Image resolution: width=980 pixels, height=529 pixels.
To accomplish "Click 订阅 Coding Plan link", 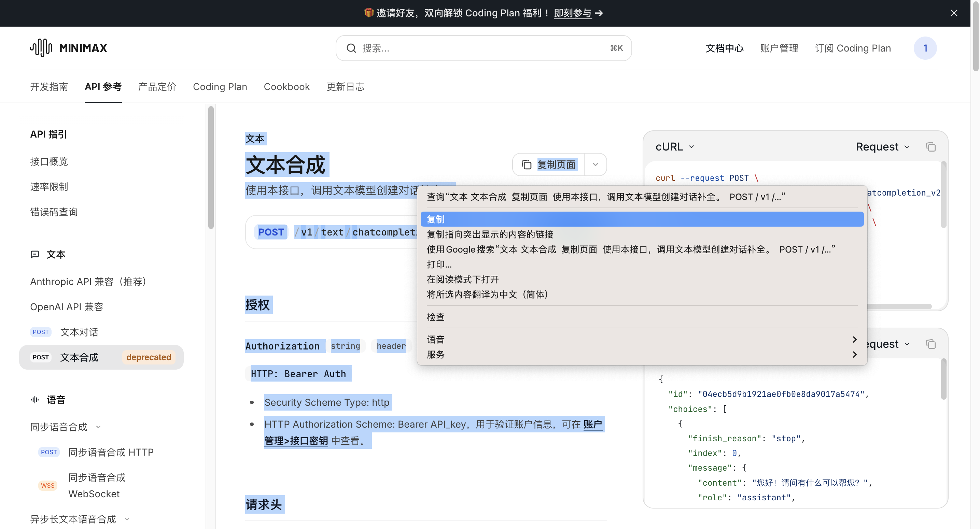I will [x=853, y=48].
